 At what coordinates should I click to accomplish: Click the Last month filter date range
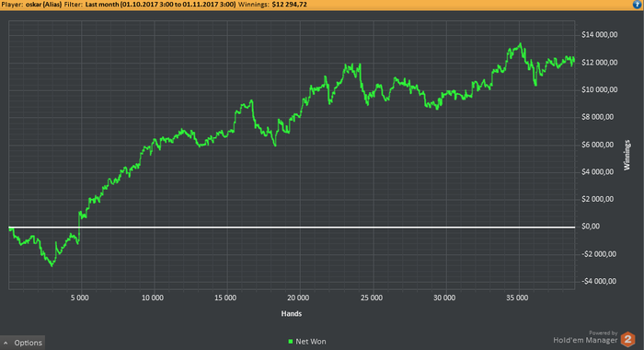(x=161, y=5)
